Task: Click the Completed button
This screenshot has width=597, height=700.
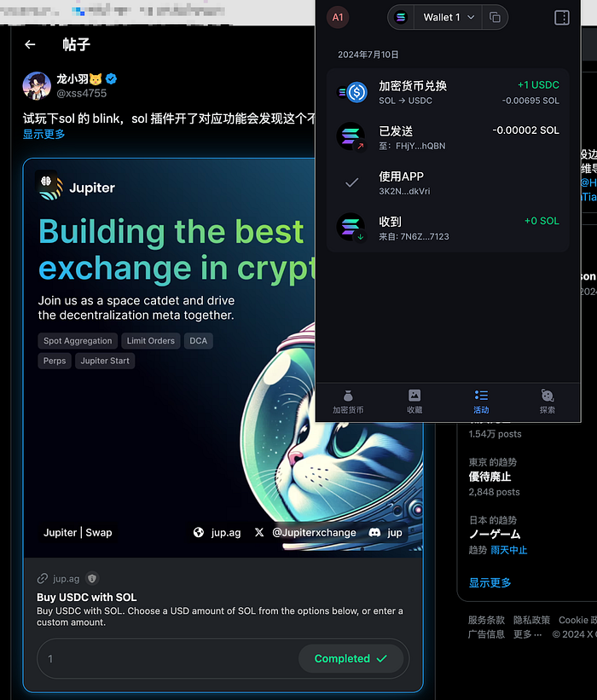Action: (351, 658)
